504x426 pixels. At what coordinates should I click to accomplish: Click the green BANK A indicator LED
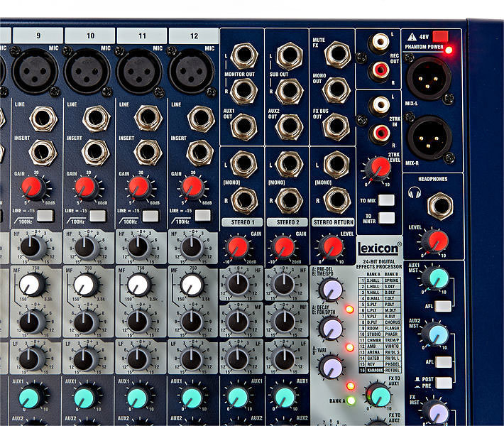click(351, 400)
